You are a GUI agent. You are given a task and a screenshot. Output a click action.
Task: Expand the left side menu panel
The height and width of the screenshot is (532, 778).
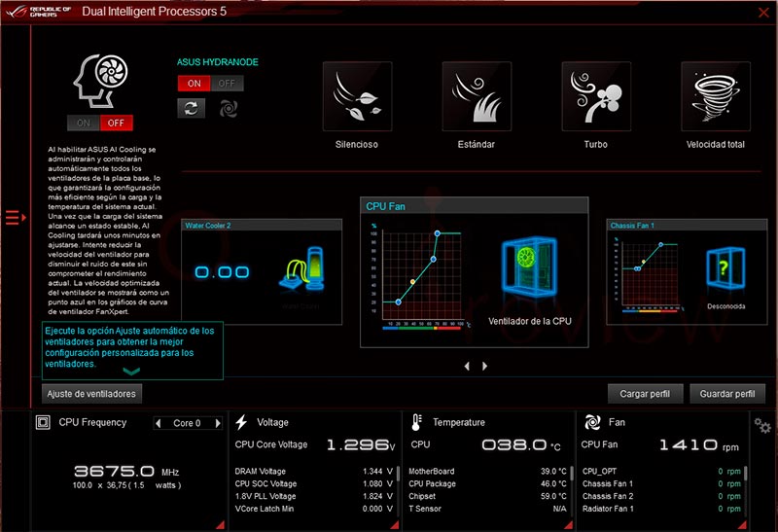pyautogui.click(x=15, y=217)
